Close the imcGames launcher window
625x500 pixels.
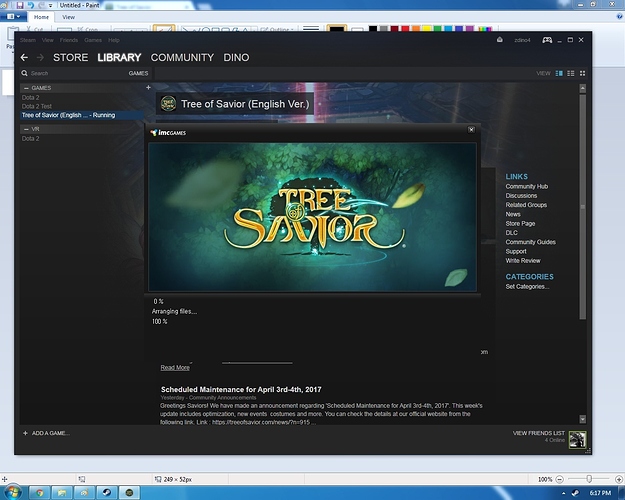471,130
